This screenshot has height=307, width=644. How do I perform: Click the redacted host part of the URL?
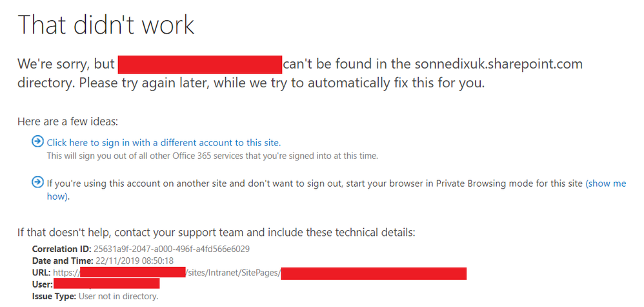(x=137, y=273)
